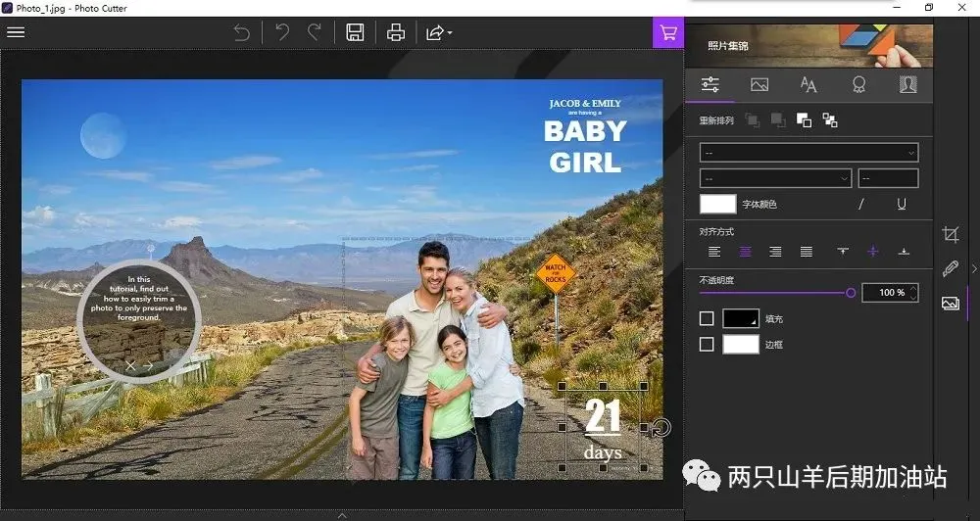Close the tutorial tip bubble

pos(130,365)
